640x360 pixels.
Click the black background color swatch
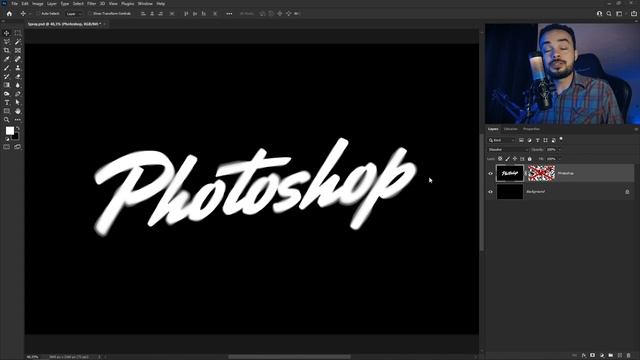point(16,137)
